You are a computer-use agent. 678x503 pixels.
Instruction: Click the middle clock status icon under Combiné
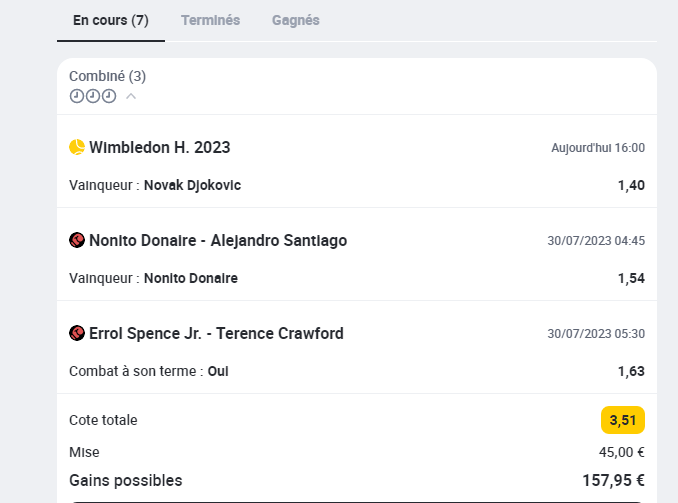(93, 96)
